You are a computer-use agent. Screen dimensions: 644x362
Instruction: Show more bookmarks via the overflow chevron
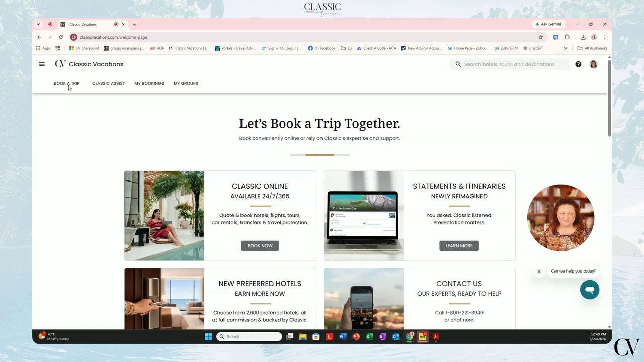(565, 48)
